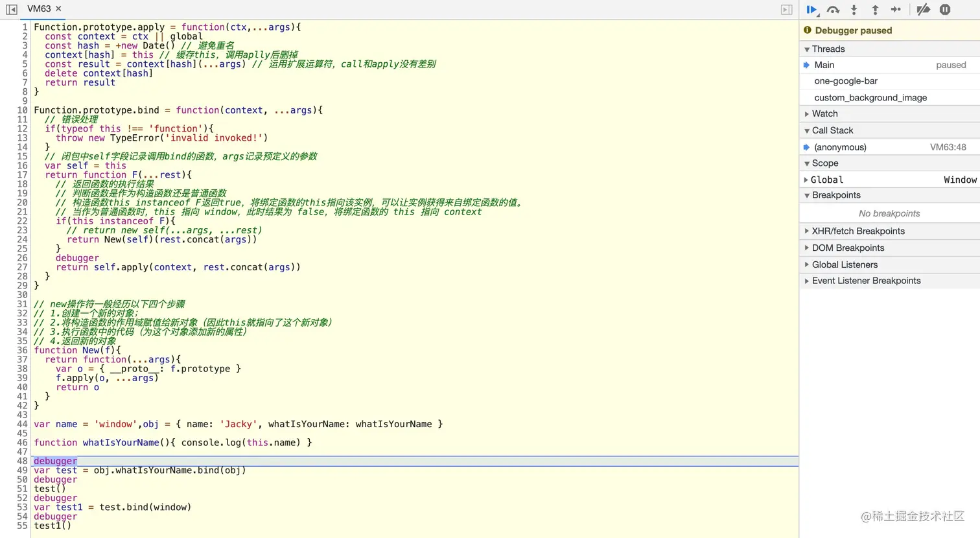
Task: Click 'f.apply(o, ...args)' on line 39
Action: click(x=108, y=378)
